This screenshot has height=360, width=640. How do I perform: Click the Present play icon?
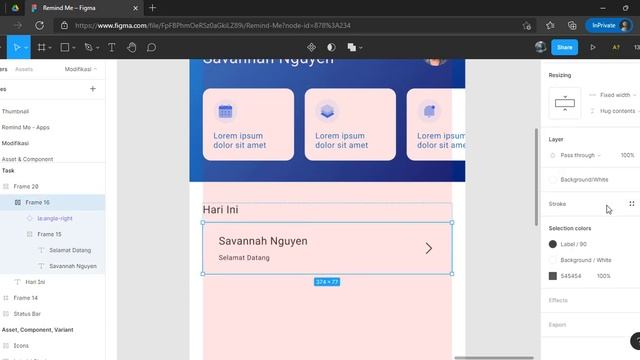pos(593,47)
